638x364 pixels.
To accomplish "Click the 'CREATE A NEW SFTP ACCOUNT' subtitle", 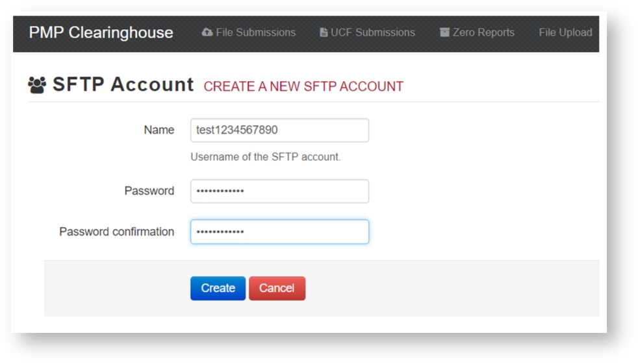I will [x=303, y=86].
